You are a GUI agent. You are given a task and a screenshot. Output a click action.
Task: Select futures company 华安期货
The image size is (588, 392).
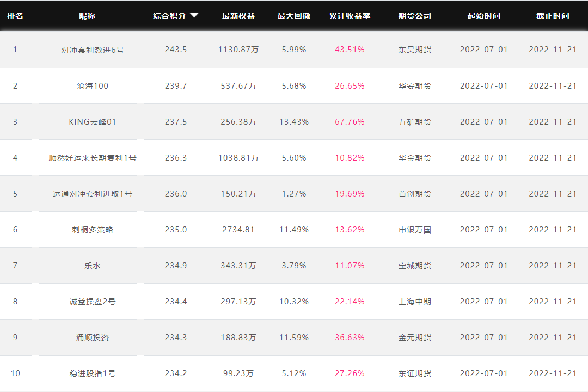pos(415,86)
